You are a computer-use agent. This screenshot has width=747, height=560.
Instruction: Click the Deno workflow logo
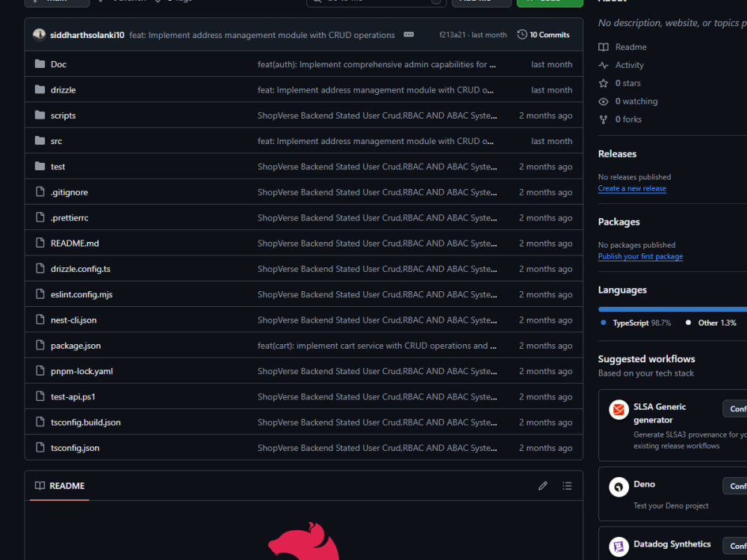click(x=619, y=487)
